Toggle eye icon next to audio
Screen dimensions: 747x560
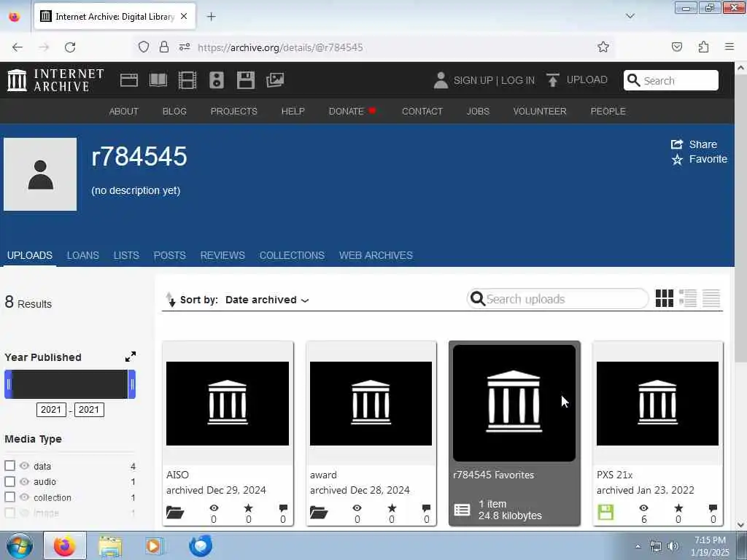(24, 481)
